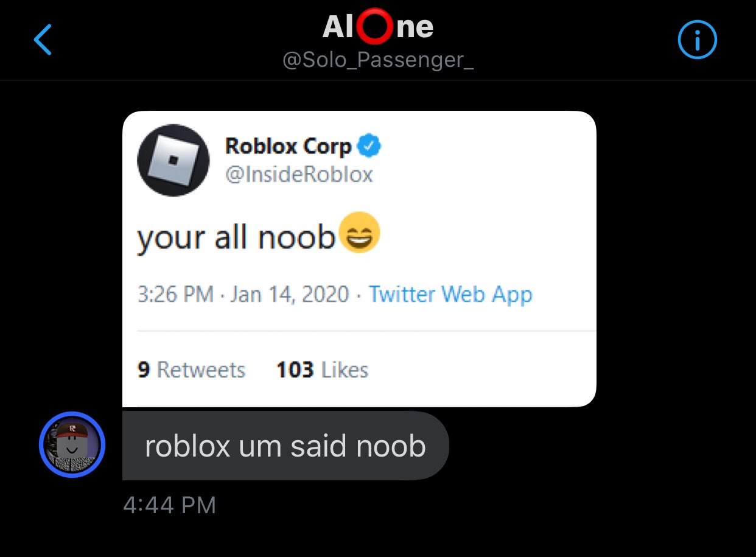Tap the Alone conversation title

(378, 26)
